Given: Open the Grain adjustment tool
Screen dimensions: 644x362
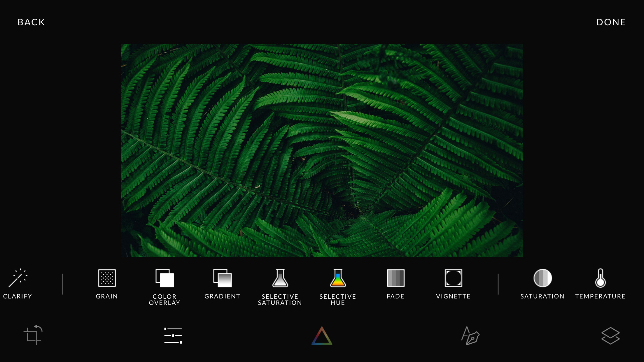Looking at the screenshot, I should [107, 278].
